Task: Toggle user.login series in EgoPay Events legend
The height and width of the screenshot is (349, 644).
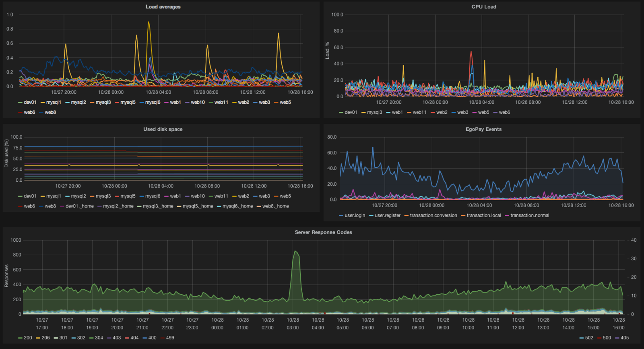Action: click(355, 216)
